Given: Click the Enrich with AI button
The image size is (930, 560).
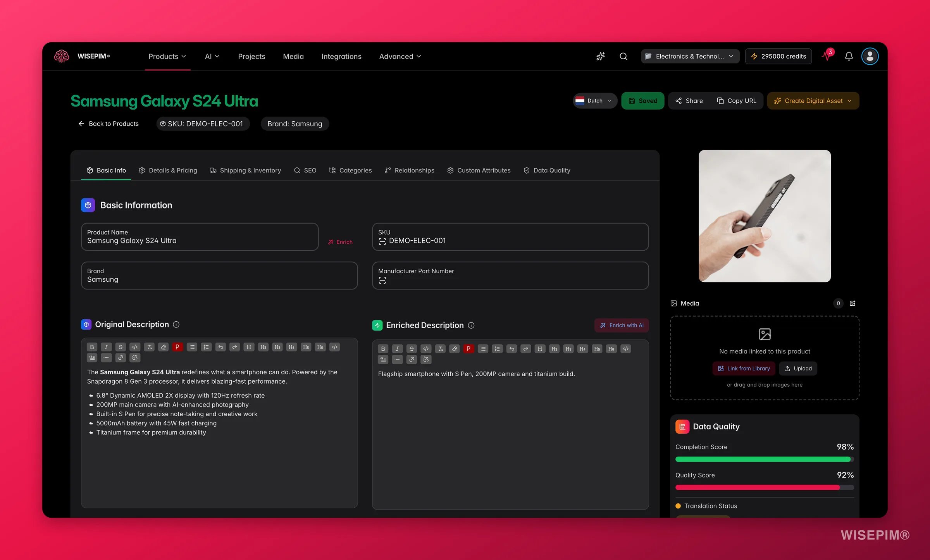Looking at the screenshot, I should 622,326.
